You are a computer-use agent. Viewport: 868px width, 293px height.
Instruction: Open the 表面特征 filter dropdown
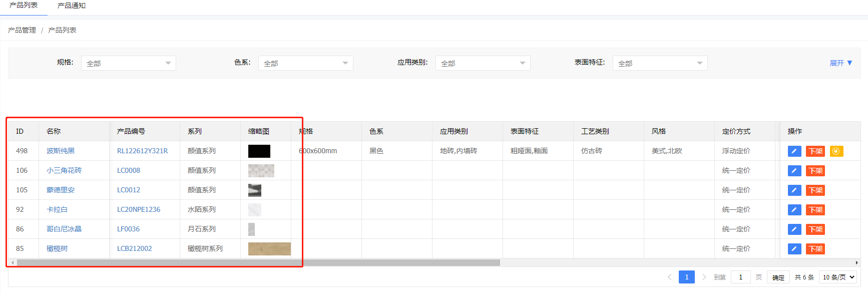click(x=660, y=63)
